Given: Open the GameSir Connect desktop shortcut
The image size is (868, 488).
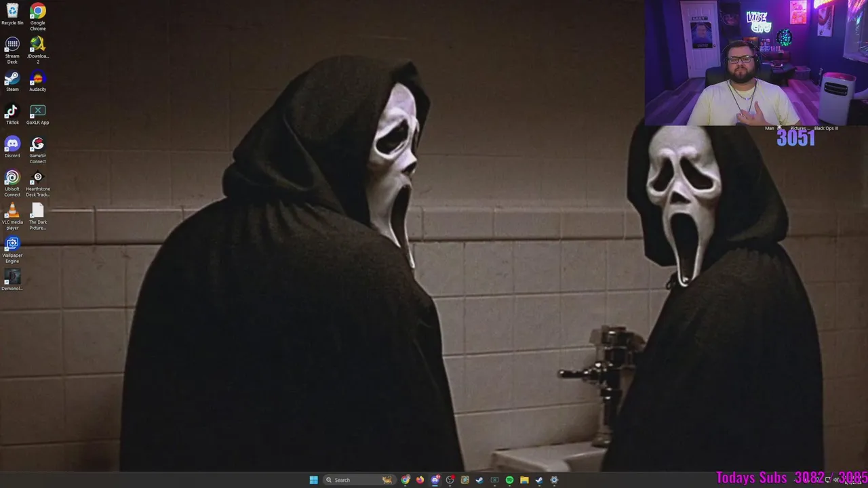Looking at the screenshot, I should [38, 150].
